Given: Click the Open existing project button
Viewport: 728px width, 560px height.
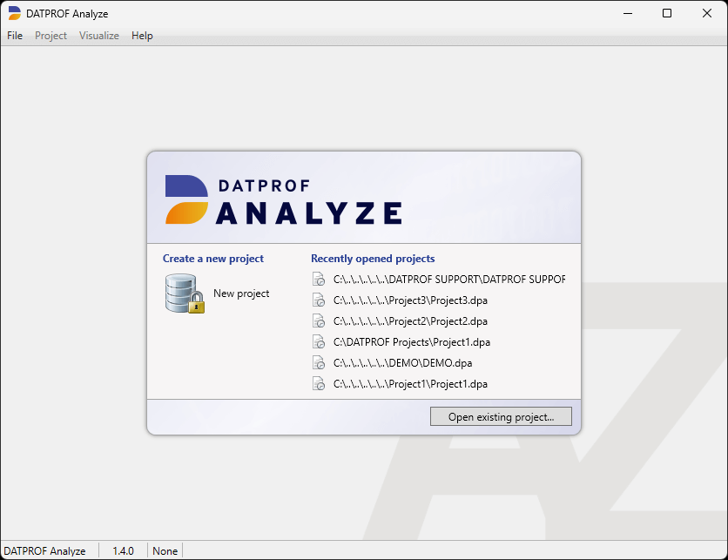Looking at the screenshot, I should point(501,416).
